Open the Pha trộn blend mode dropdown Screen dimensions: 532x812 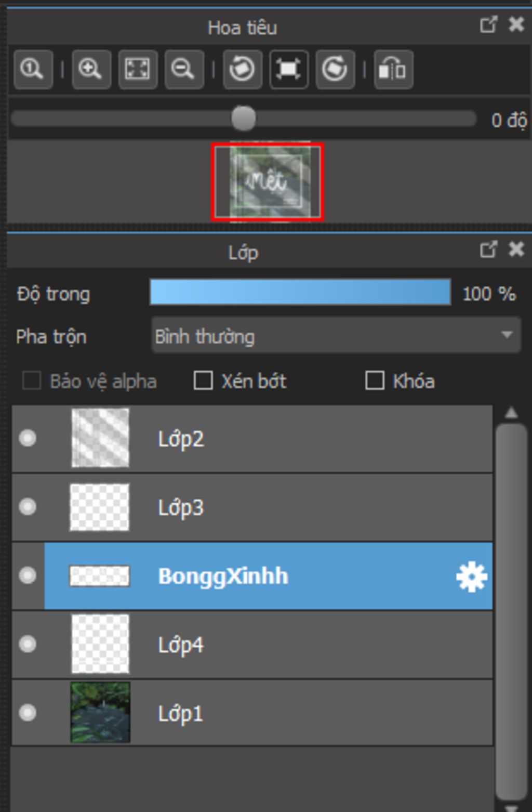336,336
